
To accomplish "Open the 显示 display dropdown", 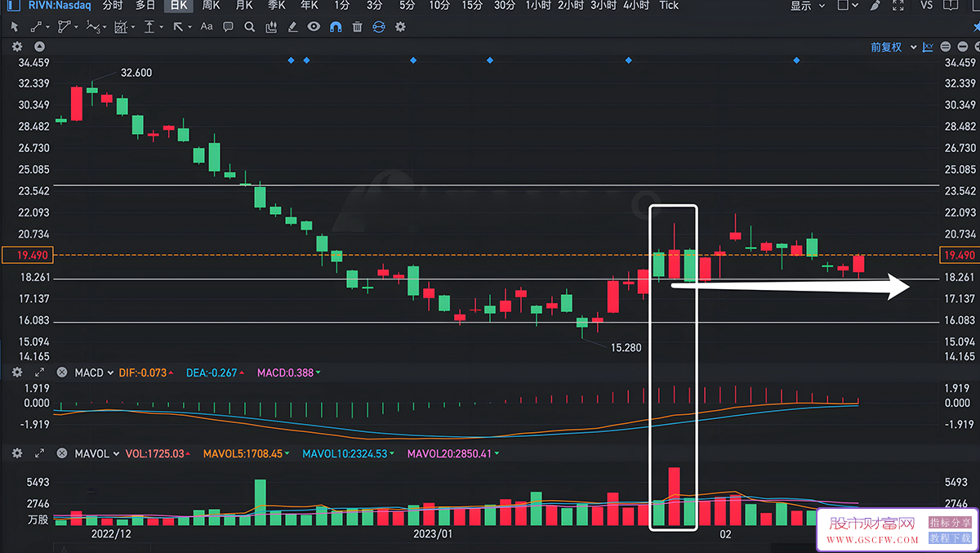I will (x=808, y=6).
